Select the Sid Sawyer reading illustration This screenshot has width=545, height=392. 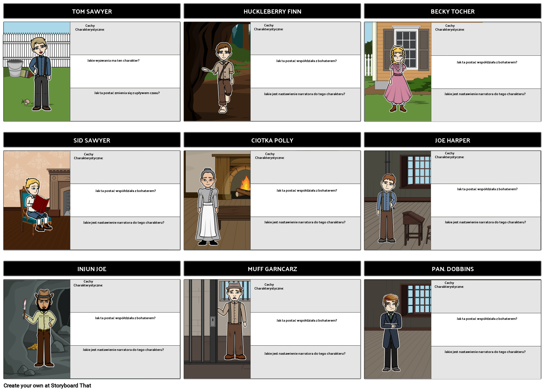[x=37, y=200]
